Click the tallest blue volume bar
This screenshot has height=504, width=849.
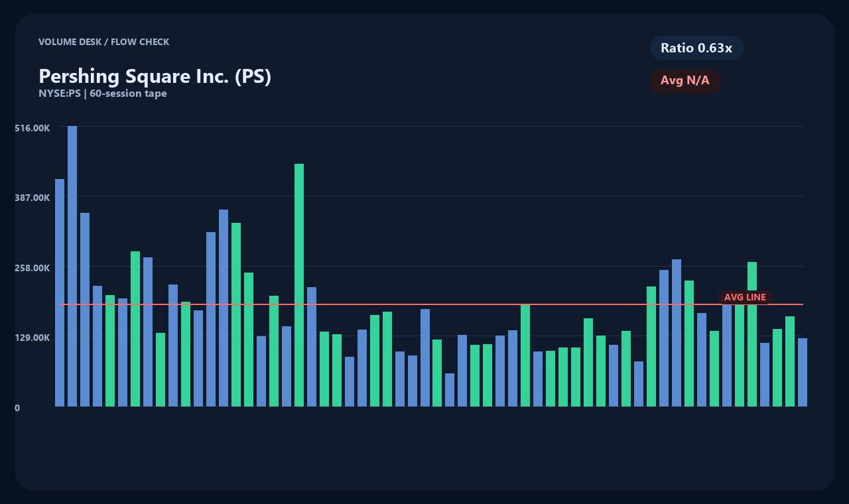point(72,266)
